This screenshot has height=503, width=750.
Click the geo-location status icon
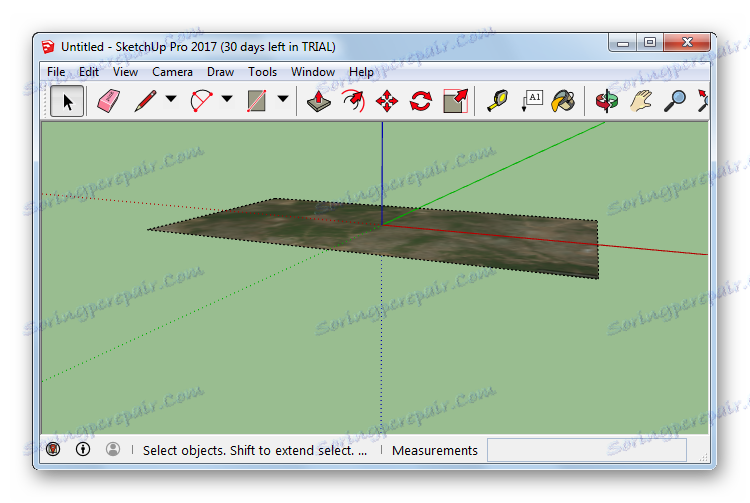click(x=53, y=449)
